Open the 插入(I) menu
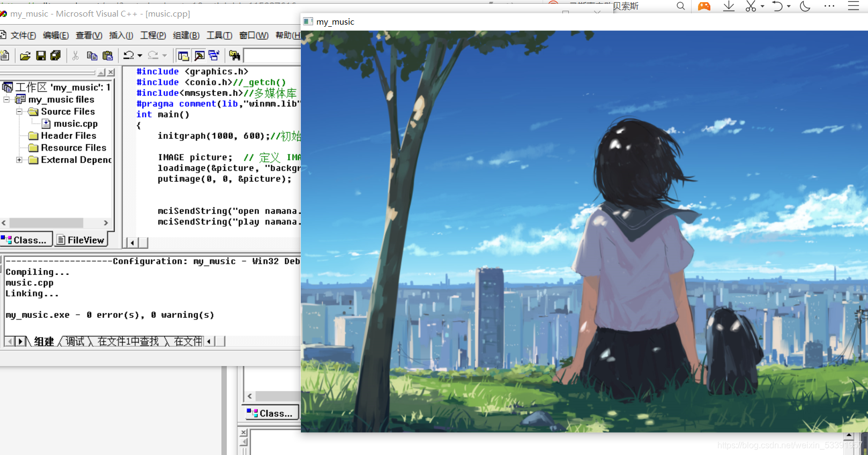868x455 pixels. point(121,35)
